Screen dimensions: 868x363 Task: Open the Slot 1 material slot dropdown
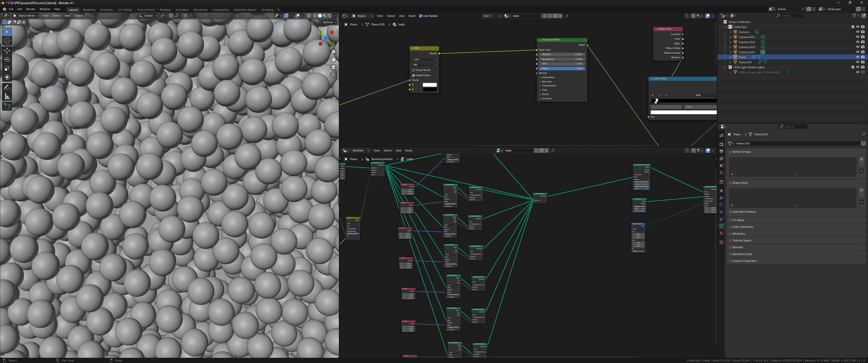coord(492,16)
